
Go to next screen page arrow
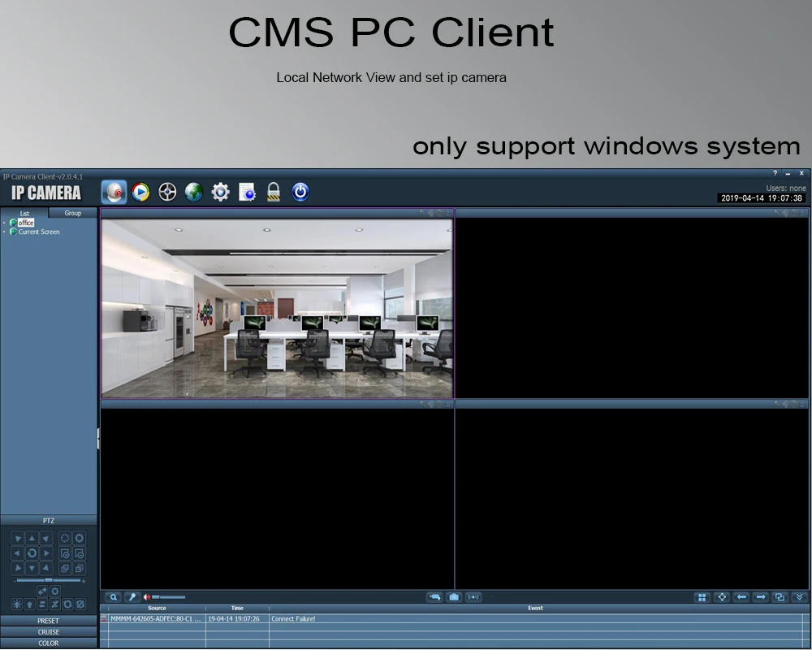[x=761, y=597]
